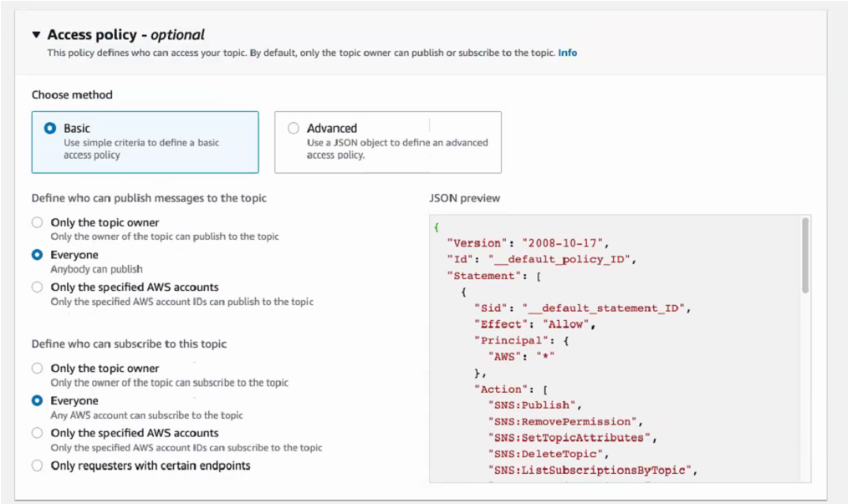Viewport: 848px width, 504px height.
Task: Click the JSON preview vertical scrollbar
Action: 805,255
